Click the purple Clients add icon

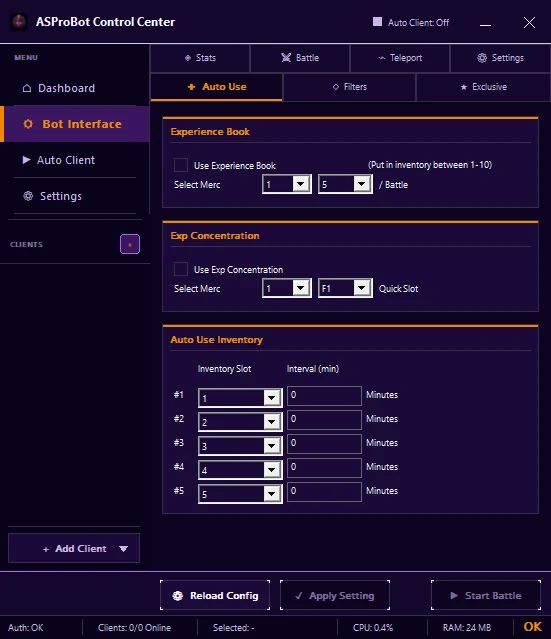tap(130, 244)
